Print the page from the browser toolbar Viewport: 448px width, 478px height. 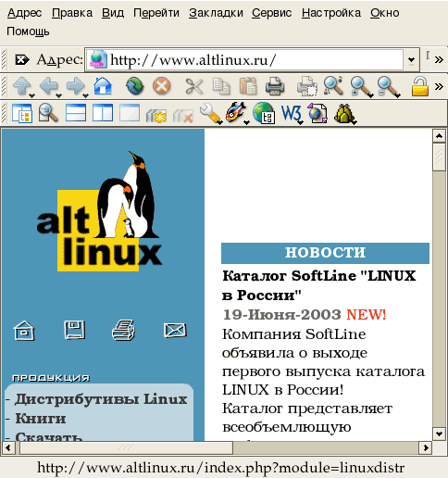click(275, 86)
